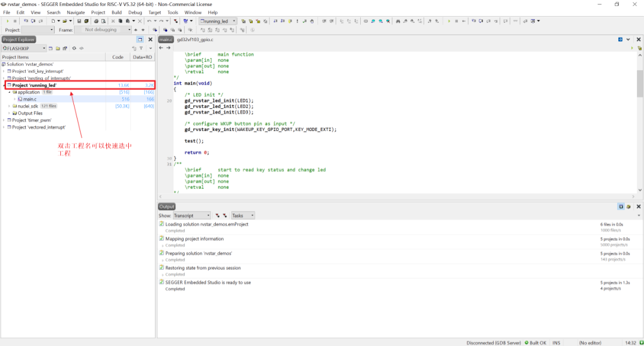644x346 pixels.
Task: Open the editor tab list chevron
Action: pos(628,39)
